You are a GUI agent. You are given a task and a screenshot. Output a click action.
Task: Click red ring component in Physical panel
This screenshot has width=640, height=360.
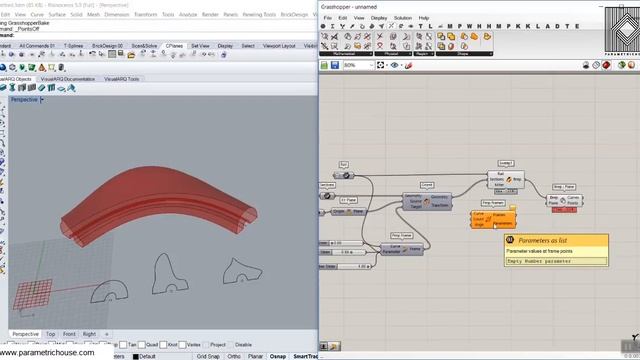(380, 46)
